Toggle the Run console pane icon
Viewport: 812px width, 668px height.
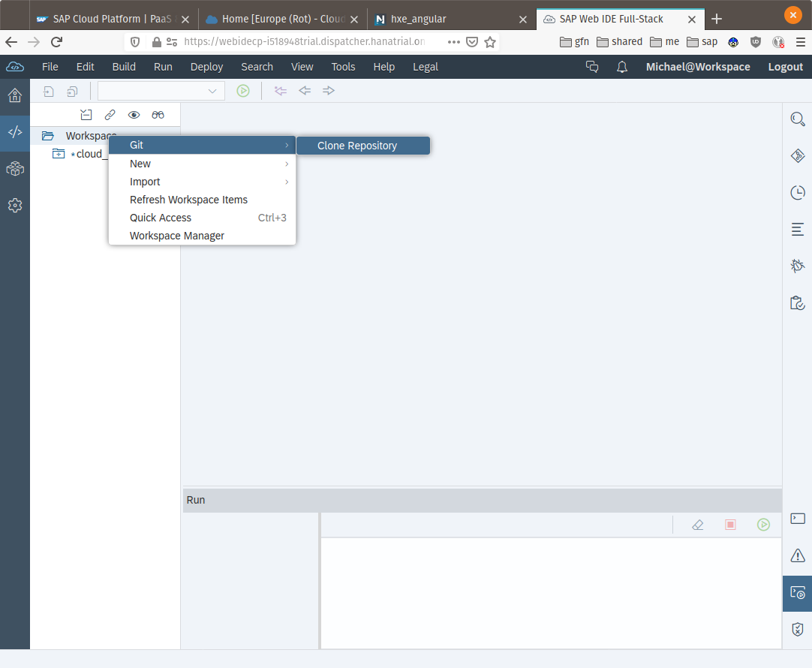point(798,592)
